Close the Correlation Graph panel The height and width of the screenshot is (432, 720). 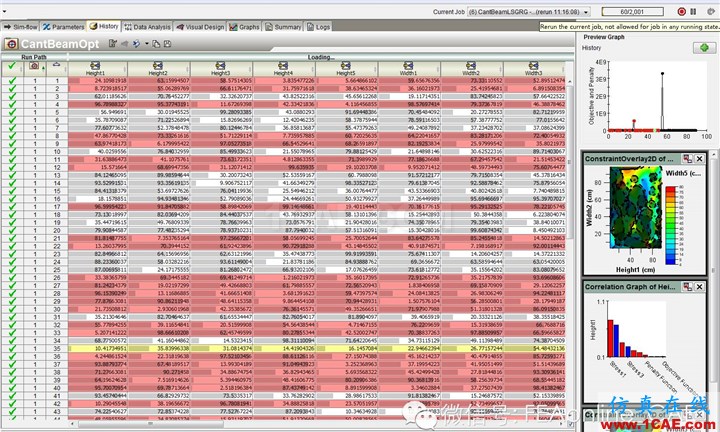[x=699, y=287]
